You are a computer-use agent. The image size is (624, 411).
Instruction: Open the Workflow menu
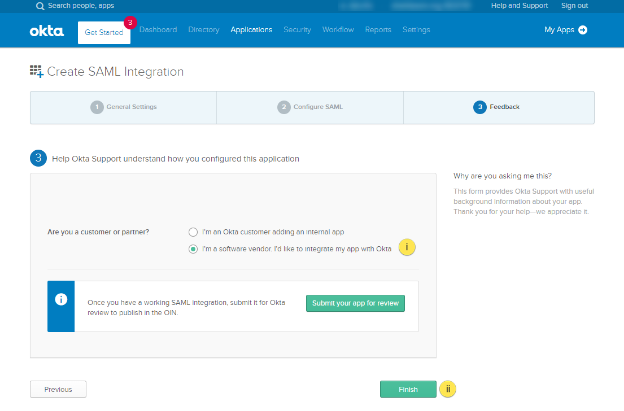[x=338, y=29]
